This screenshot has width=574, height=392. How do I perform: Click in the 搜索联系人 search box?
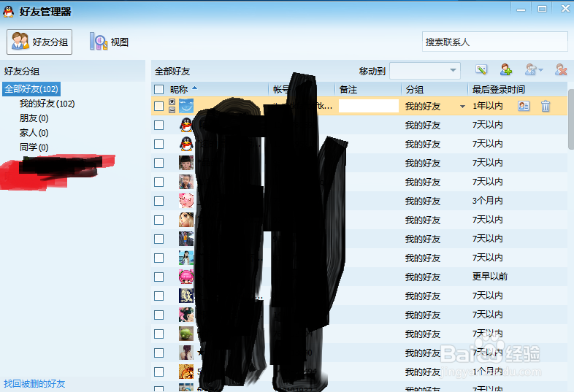(494, 42)
